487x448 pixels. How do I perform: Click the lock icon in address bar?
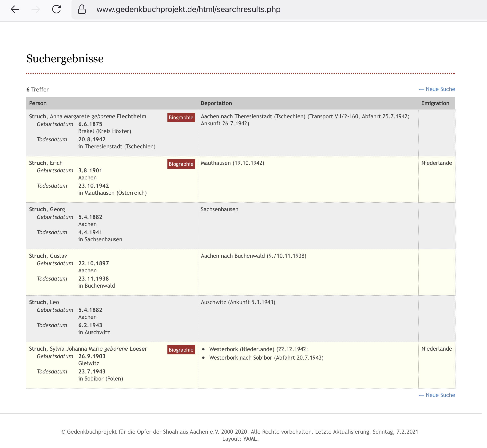[x=82, y=9]
